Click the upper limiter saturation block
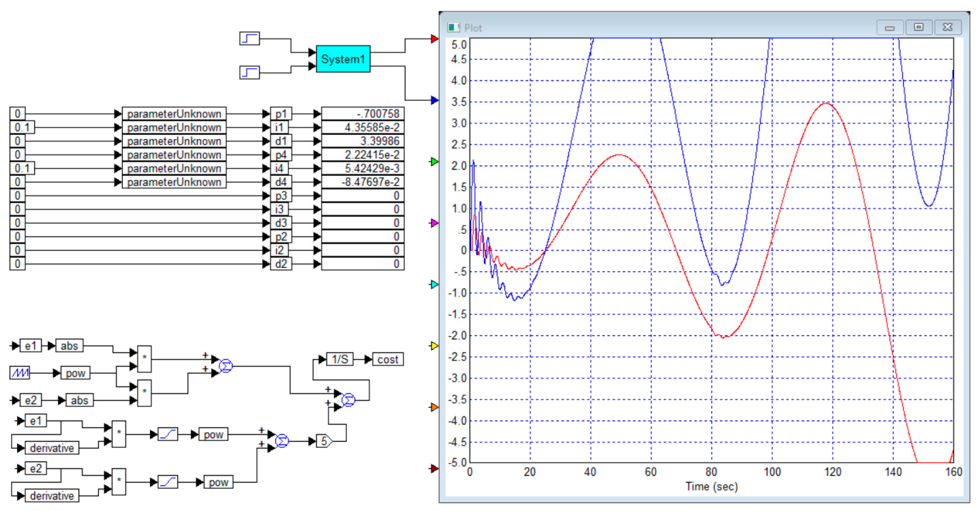The height and width of the screenshot is (511, 980). click(x=168, y=434)
